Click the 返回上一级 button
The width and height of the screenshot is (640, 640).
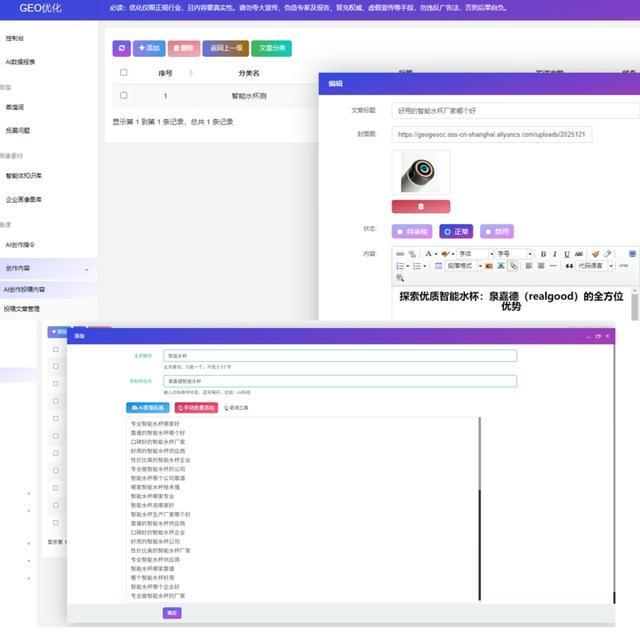pyautogui.click(x=226, y=48)
